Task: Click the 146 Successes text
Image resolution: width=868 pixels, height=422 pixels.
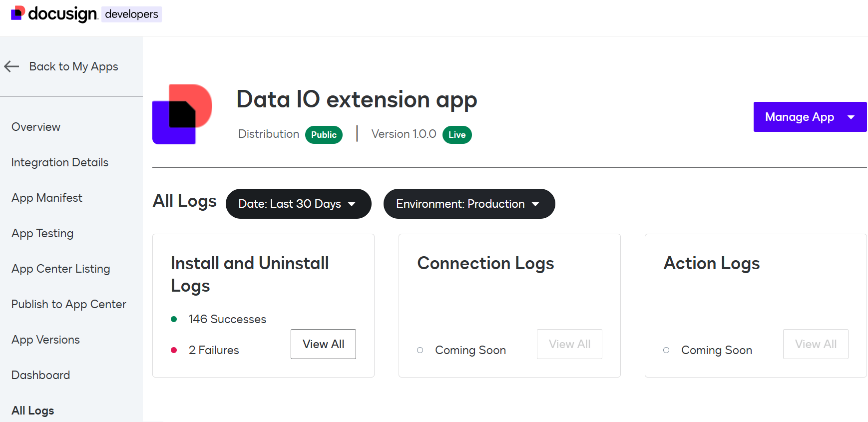Action: tap(228, 319)
